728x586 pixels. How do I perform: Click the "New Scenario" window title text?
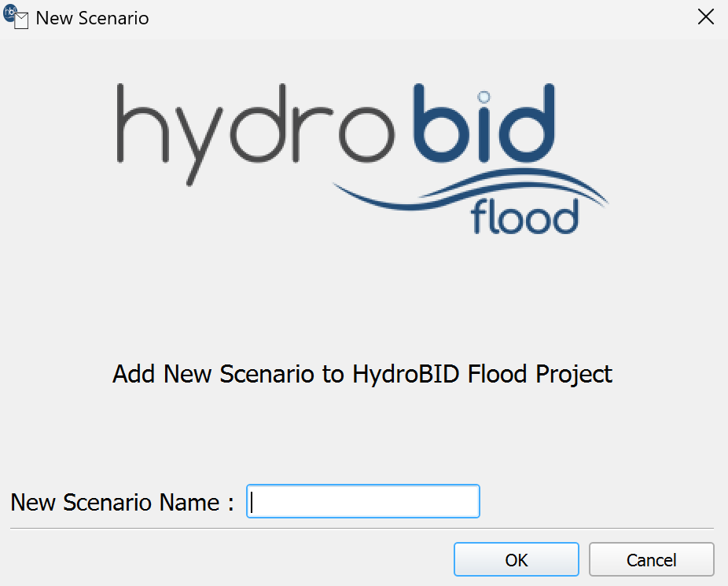92,18
